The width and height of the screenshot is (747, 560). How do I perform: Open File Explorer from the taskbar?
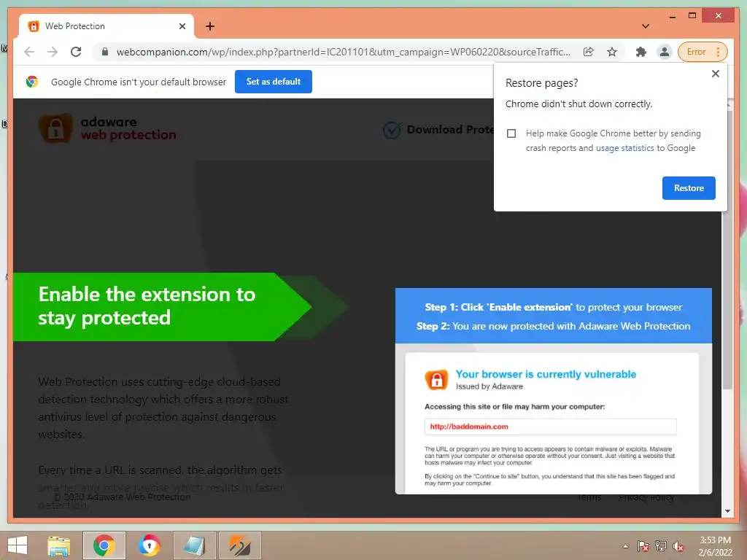pos(58,545)
